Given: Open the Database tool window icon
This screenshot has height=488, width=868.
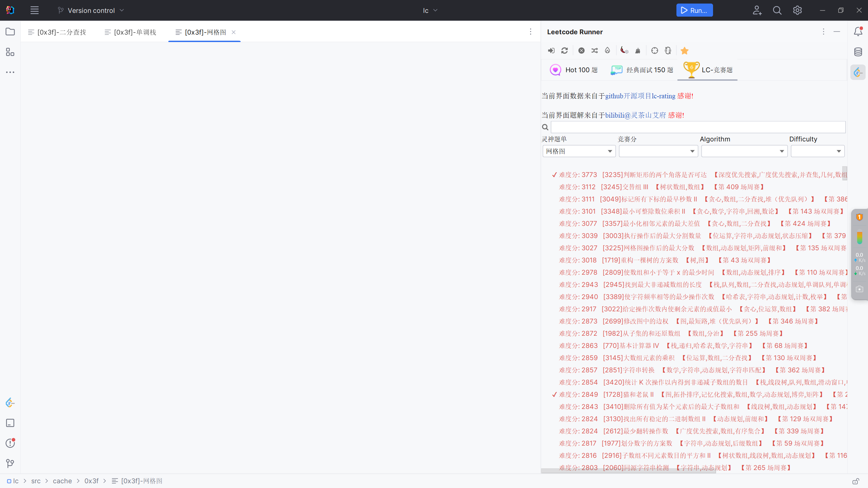Looking at the screenshot, I should [x=858, y=52].
